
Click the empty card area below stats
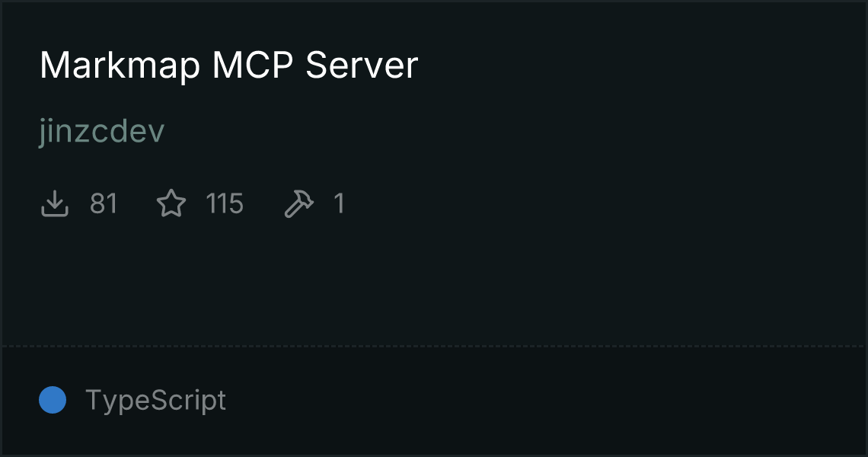(433, 283)
